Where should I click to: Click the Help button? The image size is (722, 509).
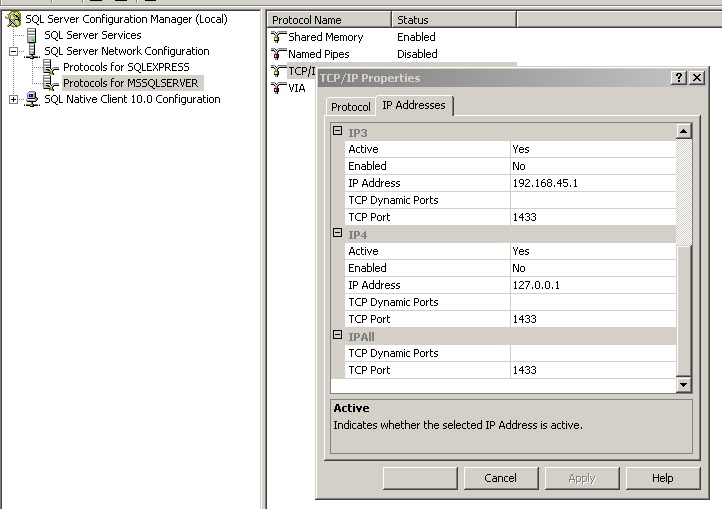click(x=663, y=478)
